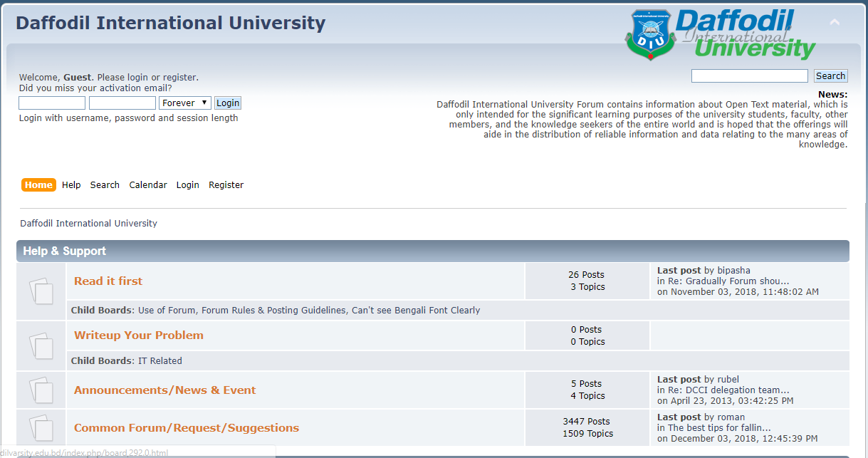Click the Daffodil International University breadcrumb link
The width and height of the screenshot is (868, 458).
(88, 224)
